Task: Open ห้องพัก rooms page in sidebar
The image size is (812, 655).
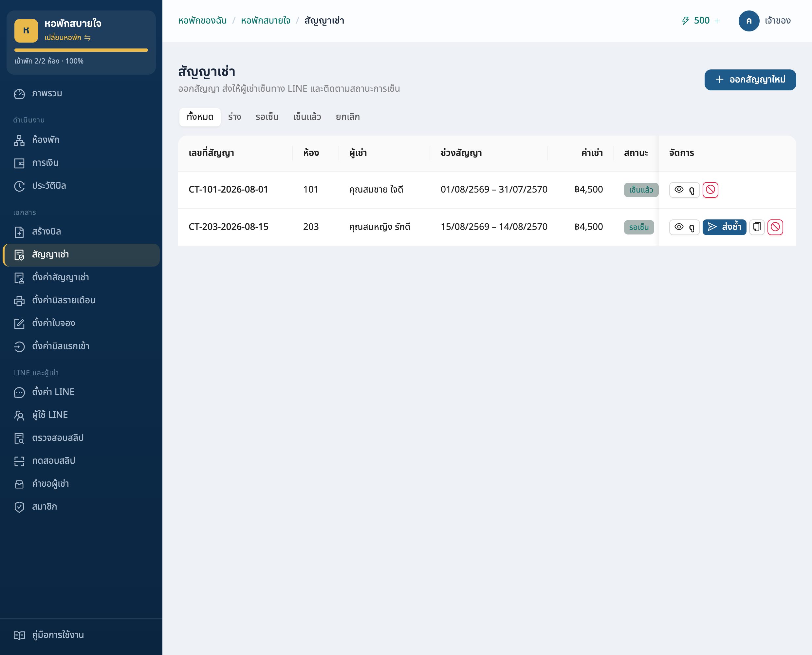Action: coord(81,140)
